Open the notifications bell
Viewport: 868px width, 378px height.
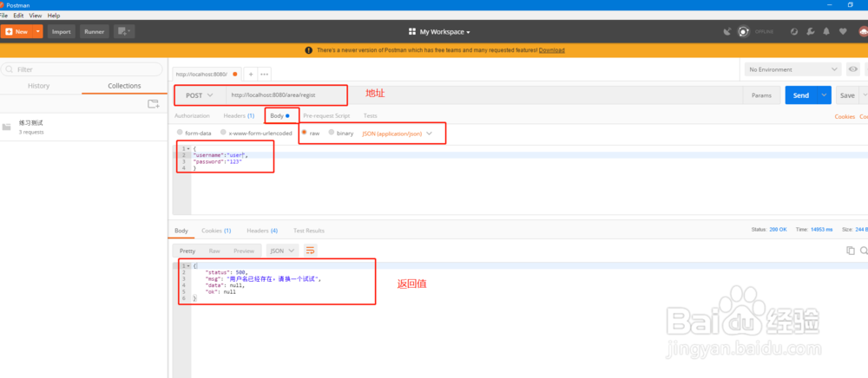click(x=826, y=32)
